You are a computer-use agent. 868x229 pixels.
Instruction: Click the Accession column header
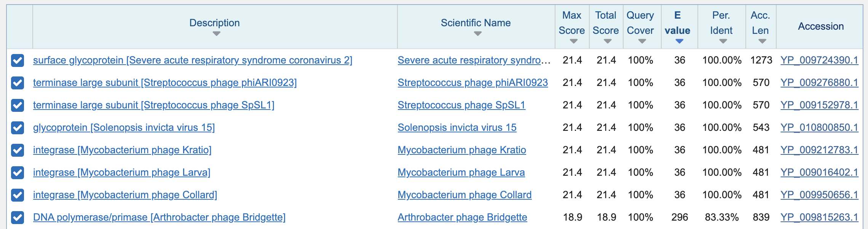pyautogui.click(x=821, y=26)
